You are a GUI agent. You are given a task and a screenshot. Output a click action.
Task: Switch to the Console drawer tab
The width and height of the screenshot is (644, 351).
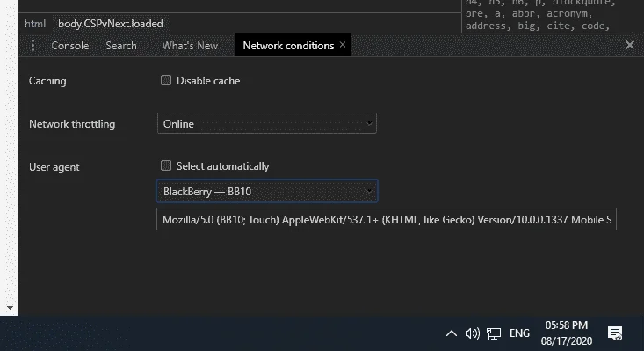pos(69,46)
